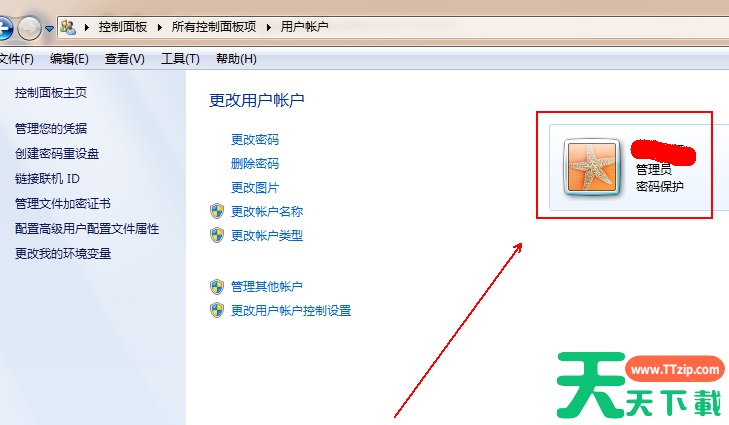Viewport: 729px width, 425px height.
Task: Click shield icon beside 更改帐户名称
Action: pyautogui.click(x=217, y=211)
